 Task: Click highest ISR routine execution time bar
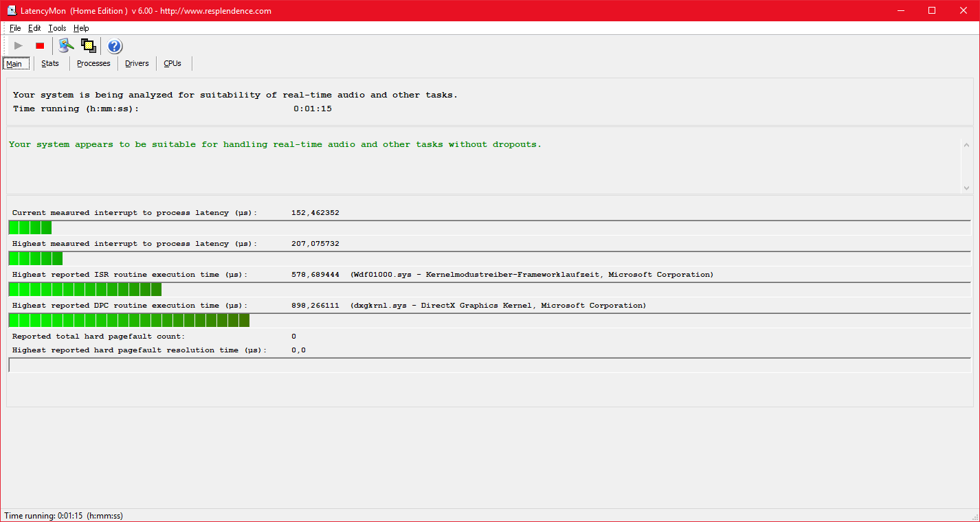pos(490,289)
